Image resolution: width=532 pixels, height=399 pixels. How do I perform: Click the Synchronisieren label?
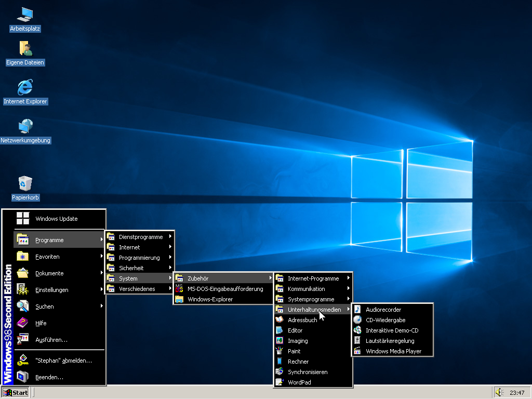point(308,372)
